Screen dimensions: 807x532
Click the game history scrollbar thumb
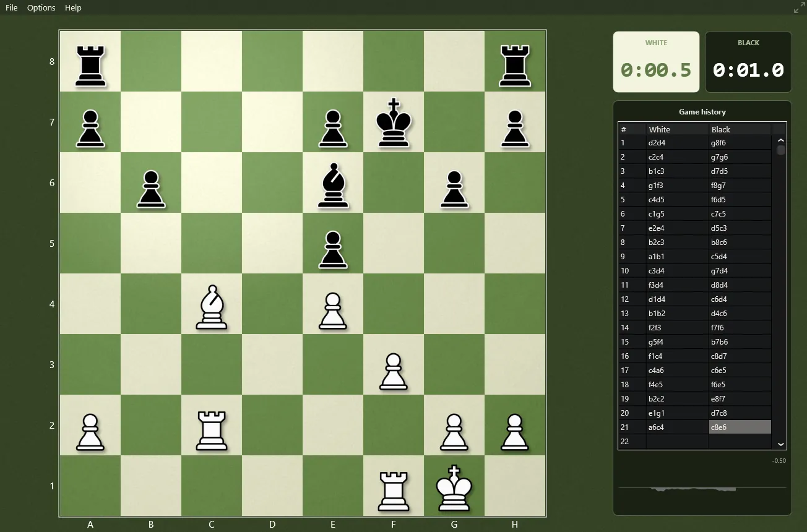coord(781,150)
